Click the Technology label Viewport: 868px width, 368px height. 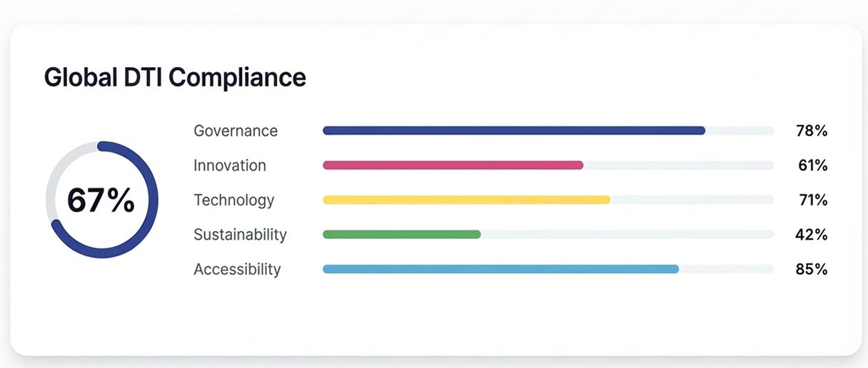[234, 200]
